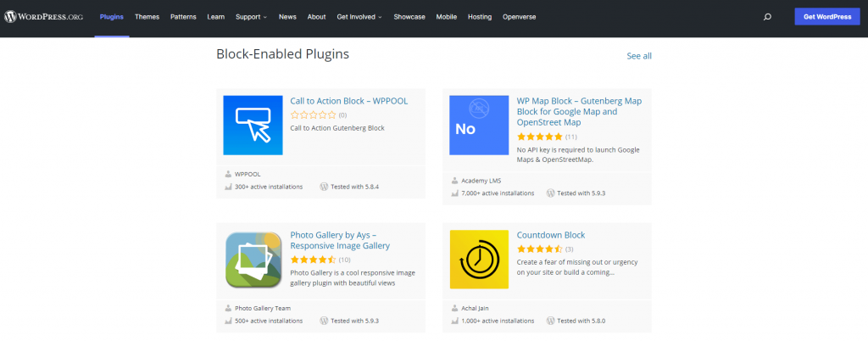Click the empty star rating of Call to Action Block
Image resolution: width=868 pixels, height=341 pixels.
(x=314, y=115)
